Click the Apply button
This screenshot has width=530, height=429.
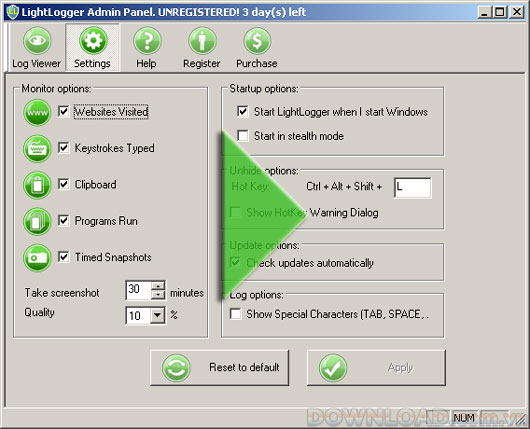point(376,367)
